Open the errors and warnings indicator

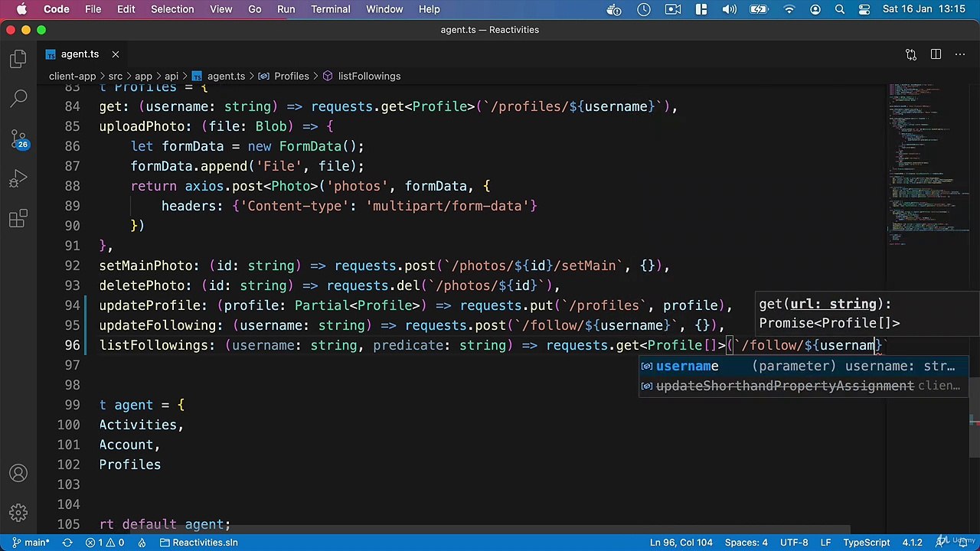[105, 543]
